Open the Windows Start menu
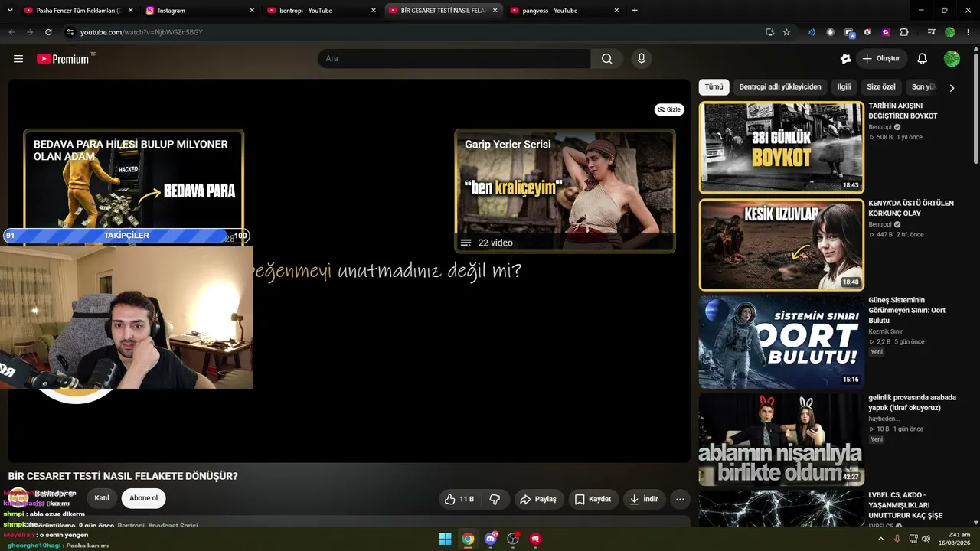The image size is (980, 551). (x=445, y=539)
